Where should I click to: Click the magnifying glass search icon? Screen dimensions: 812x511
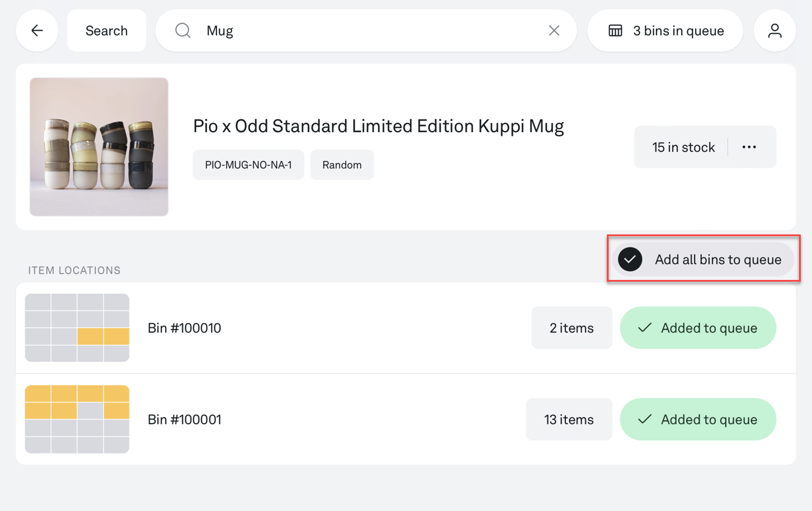pyautogui.click(x=183, y=30)
